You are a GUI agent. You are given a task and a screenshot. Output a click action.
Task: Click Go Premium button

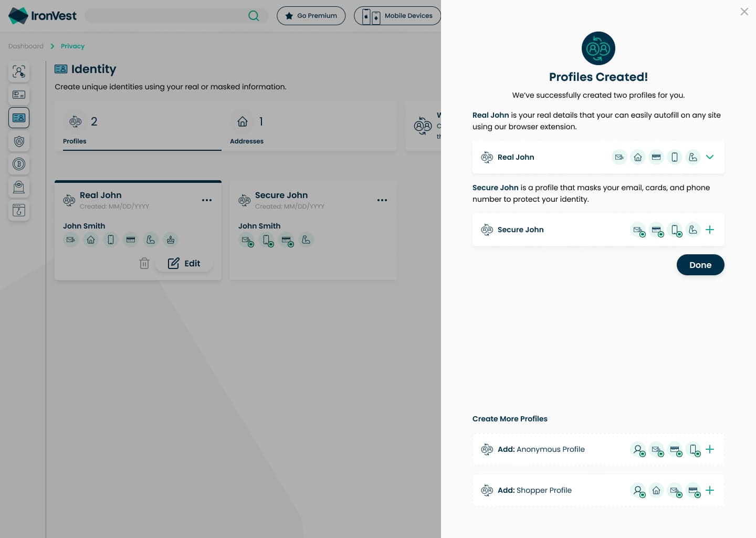coord(311,16)
